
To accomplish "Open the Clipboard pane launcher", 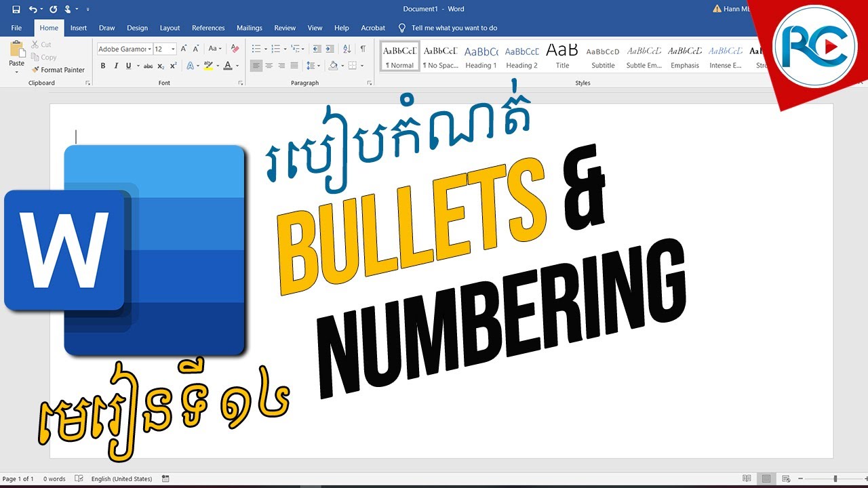I will (87, 83).
